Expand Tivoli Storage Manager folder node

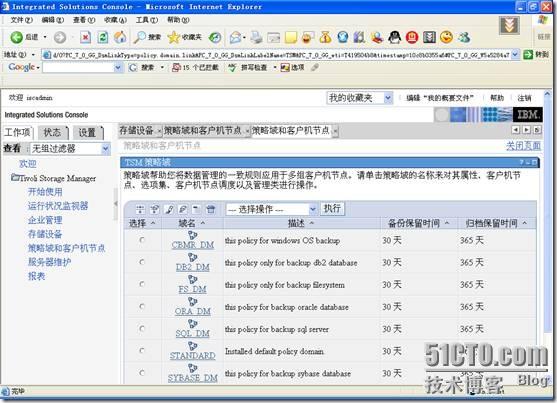coord(15,177)
